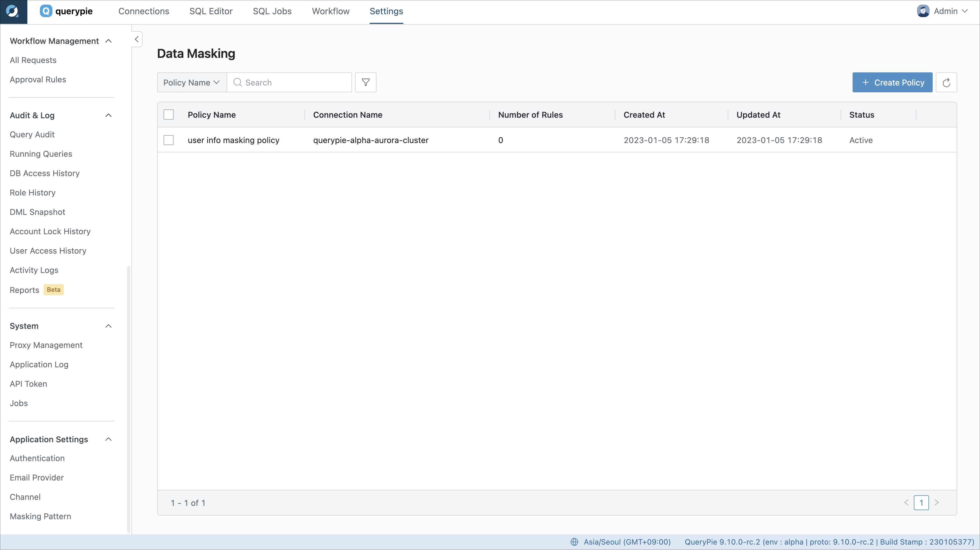
Task: Open the Settings tab
Action: (386, 11)
